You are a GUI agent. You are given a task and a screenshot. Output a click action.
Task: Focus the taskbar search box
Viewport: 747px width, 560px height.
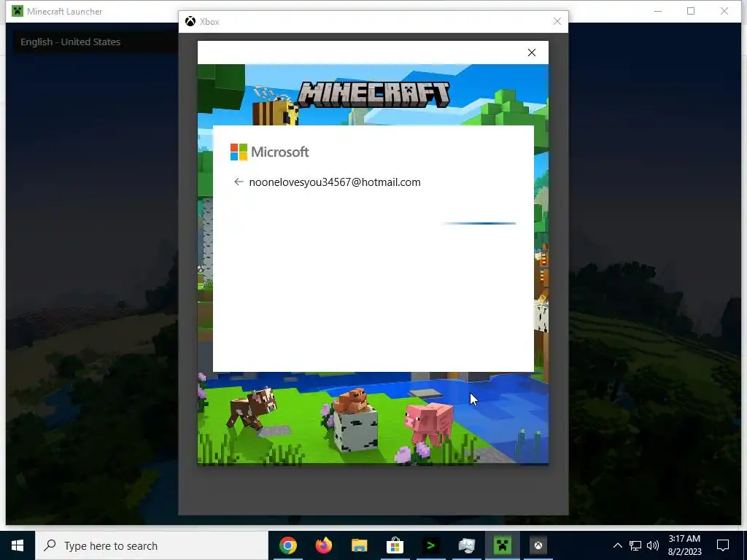(x=152, y=545)
